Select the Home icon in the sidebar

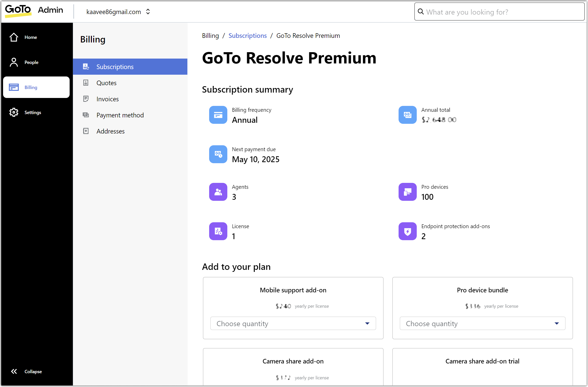pos(14,37)
